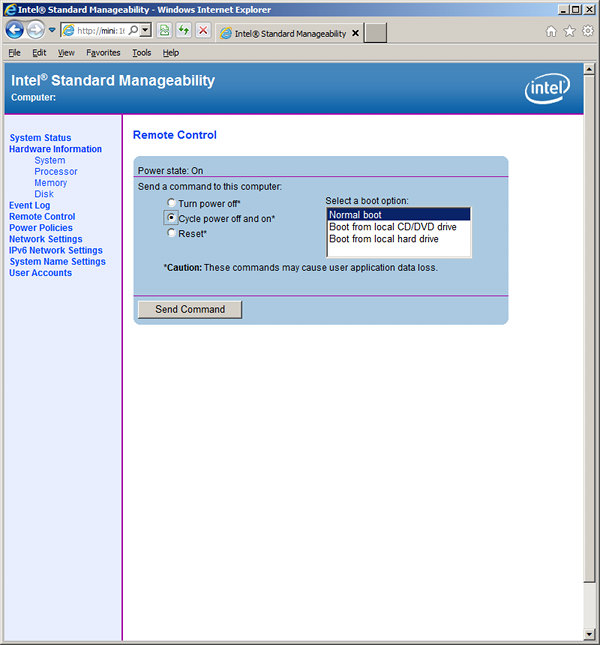600x645 pixels.
Task: Open the File menu
Action: pos(14,53)
